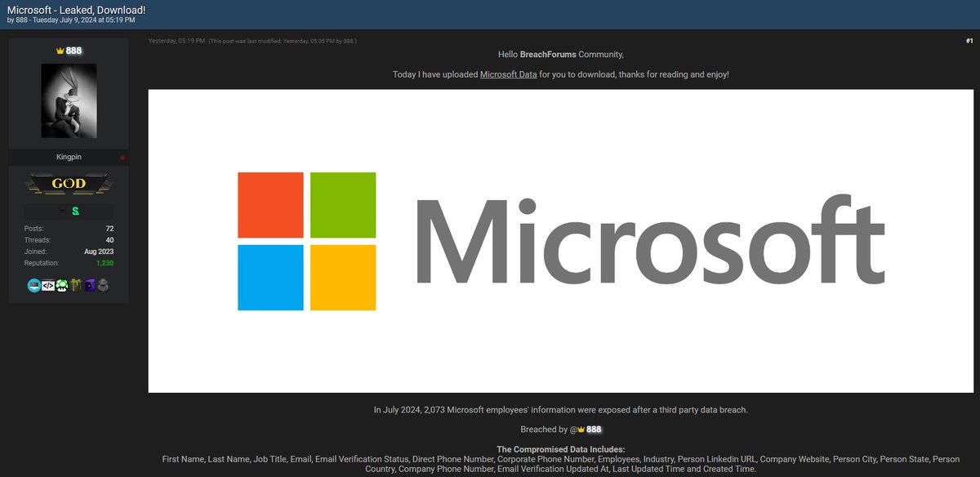Click the blue monitor award badge
Viewport: 980px width, 477px height.
tap(33, 285)
